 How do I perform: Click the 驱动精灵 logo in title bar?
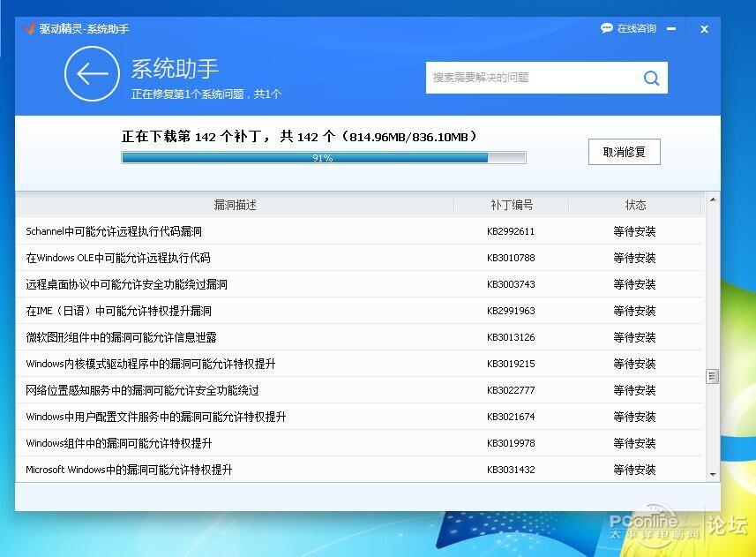pos(29,28)
